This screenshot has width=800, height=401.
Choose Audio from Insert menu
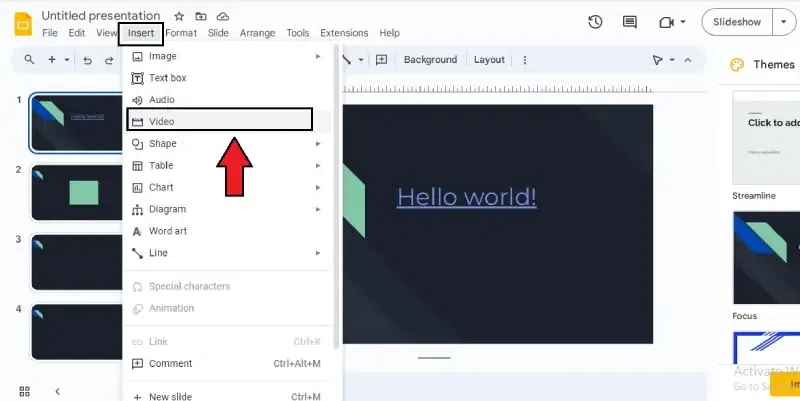click(228, 100)
